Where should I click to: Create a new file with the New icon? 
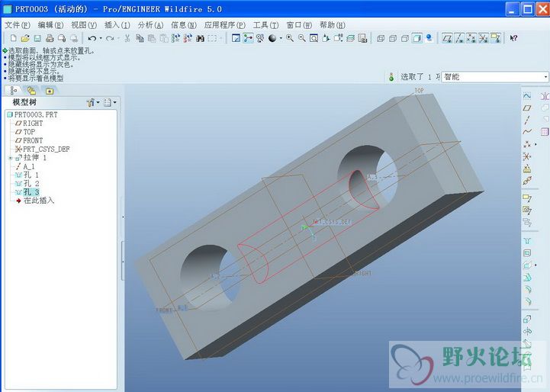tap(13, 38)
